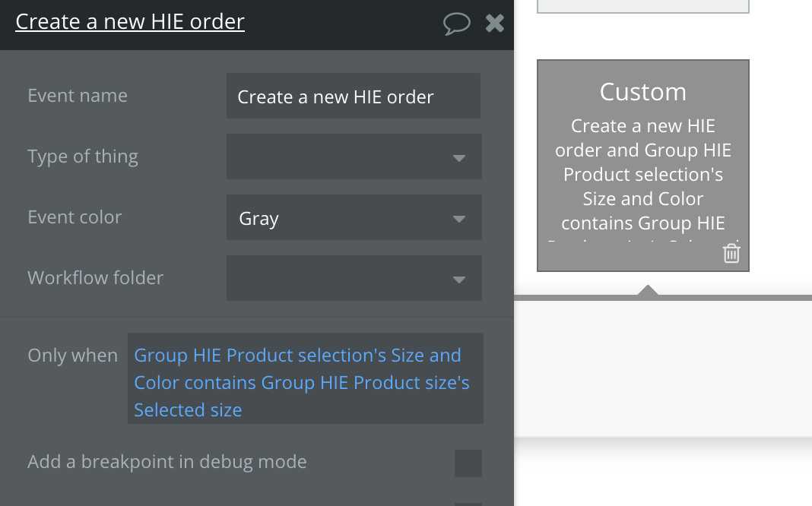Expand the Event color dropdown showing Gray
The width and height of the screenshot is (812, 506).
[x=354, y=218]
